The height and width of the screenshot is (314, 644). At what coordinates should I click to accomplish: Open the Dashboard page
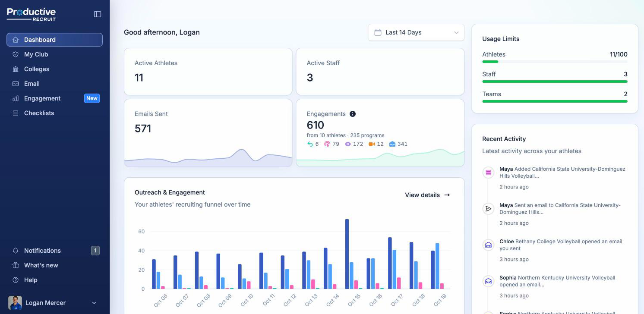54,40
